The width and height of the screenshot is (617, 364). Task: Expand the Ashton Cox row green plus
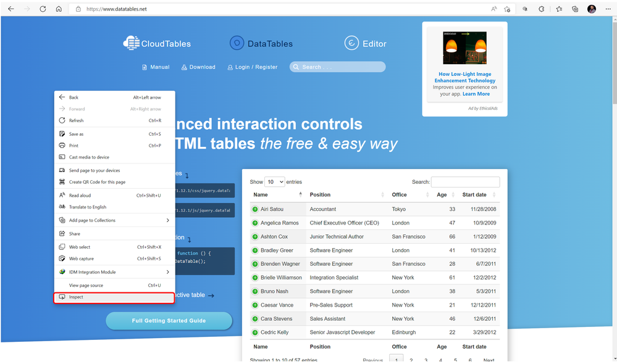(255, 237)
